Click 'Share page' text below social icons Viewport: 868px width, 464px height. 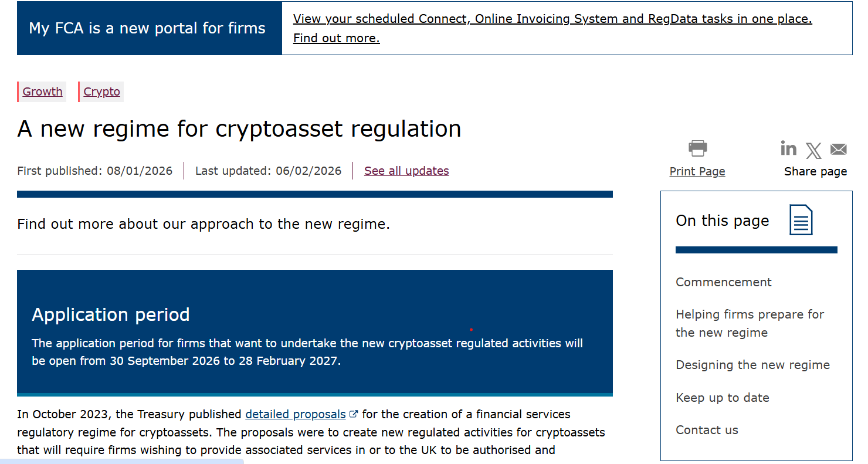[815, 171]
